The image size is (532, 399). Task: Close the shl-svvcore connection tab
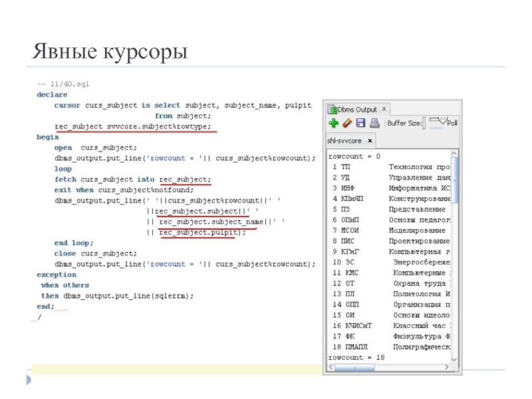370,141
